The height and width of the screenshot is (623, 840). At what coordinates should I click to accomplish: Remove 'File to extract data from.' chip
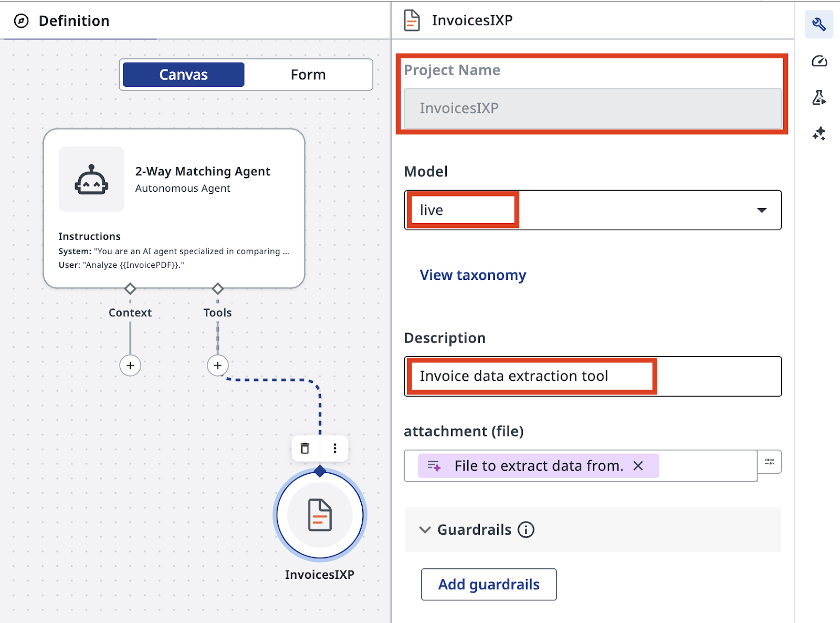[638, 466]
